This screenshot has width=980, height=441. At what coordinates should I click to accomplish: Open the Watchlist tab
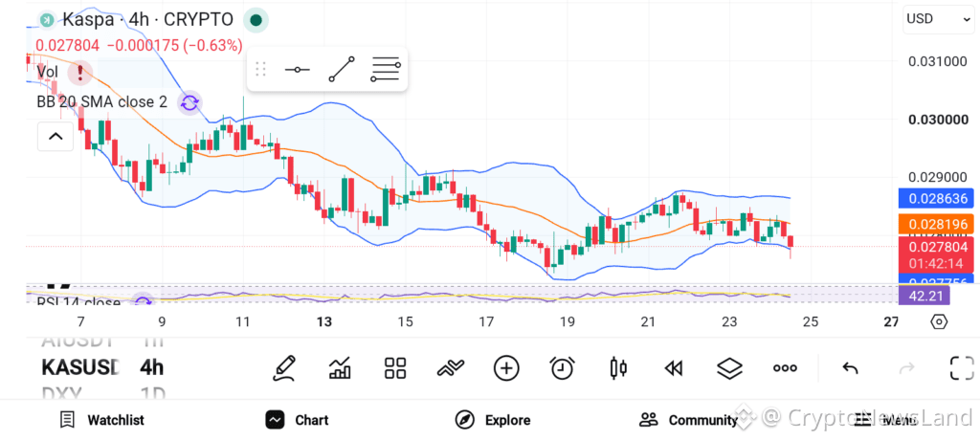pos(101,420)
